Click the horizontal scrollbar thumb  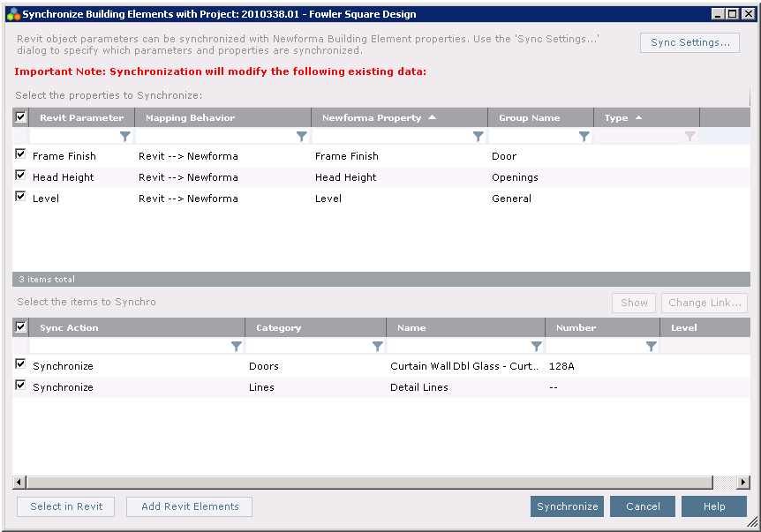pyautogui.click(x=370, y=482)
